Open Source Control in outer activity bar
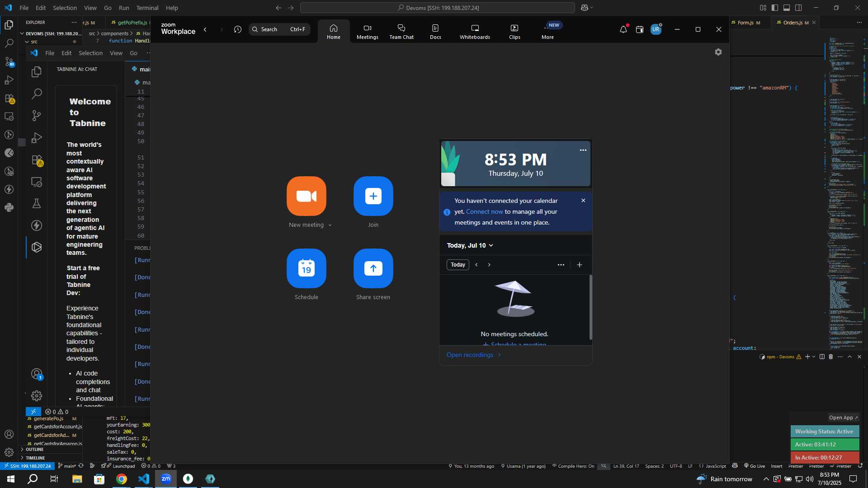868x488 pixels. pyautogui.click(x=9, y=62)
